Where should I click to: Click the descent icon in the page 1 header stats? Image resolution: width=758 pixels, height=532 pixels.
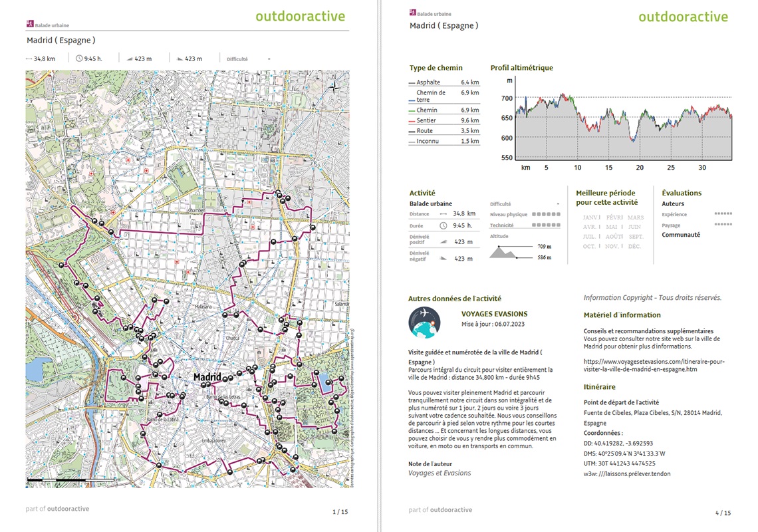point(180,59)
